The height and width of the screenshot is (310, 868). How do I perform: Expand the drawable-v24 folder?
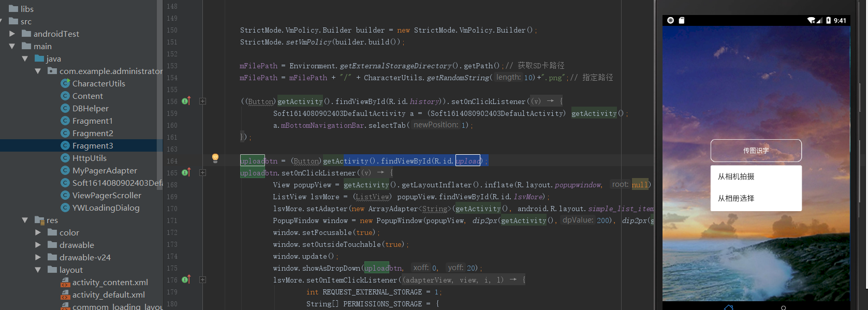[38, 257]
